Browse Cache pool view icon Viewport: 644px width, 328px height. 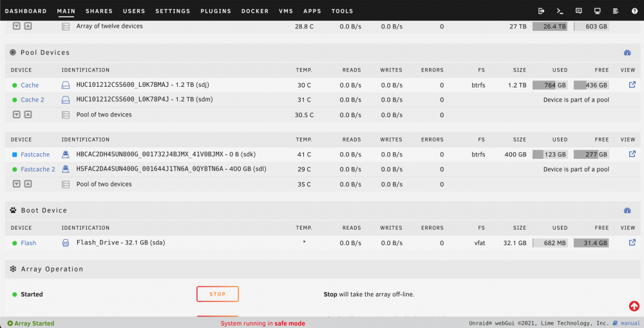632,84
